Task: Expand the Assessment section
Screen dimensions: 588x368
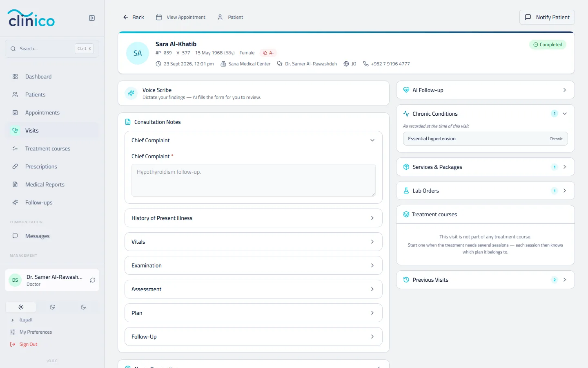Action: [x=254, y=289]
